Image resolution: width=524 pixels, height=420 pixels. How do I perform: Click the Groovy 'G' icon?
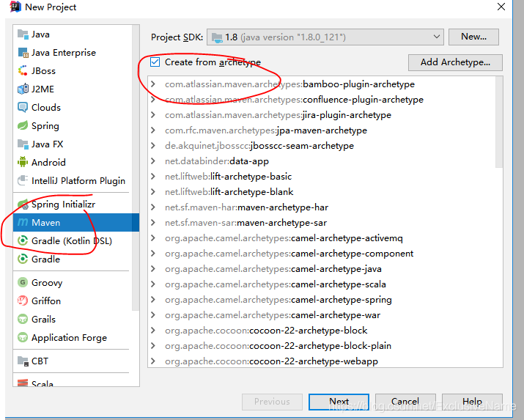(23, 282)
